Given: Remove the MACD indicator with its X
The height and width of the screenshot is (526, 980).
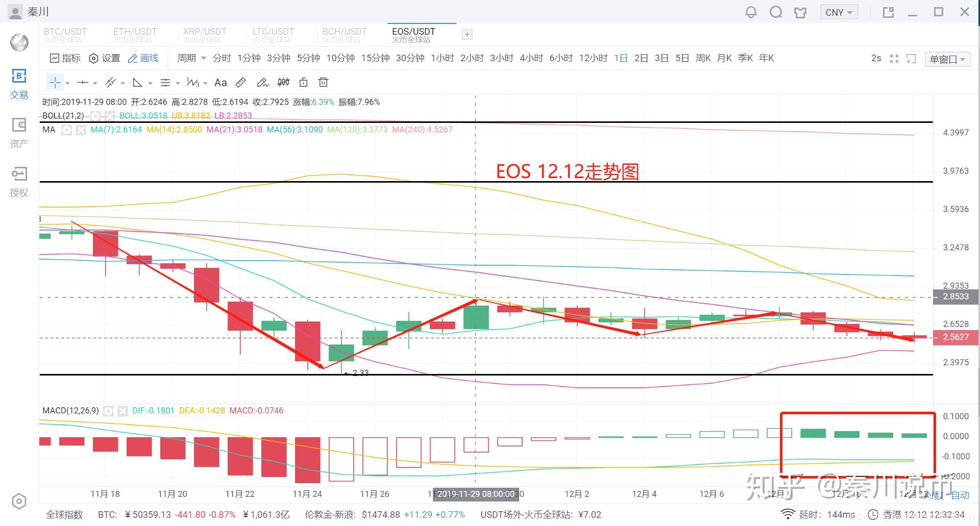Looking at the screenshot, I should (122, 411).
